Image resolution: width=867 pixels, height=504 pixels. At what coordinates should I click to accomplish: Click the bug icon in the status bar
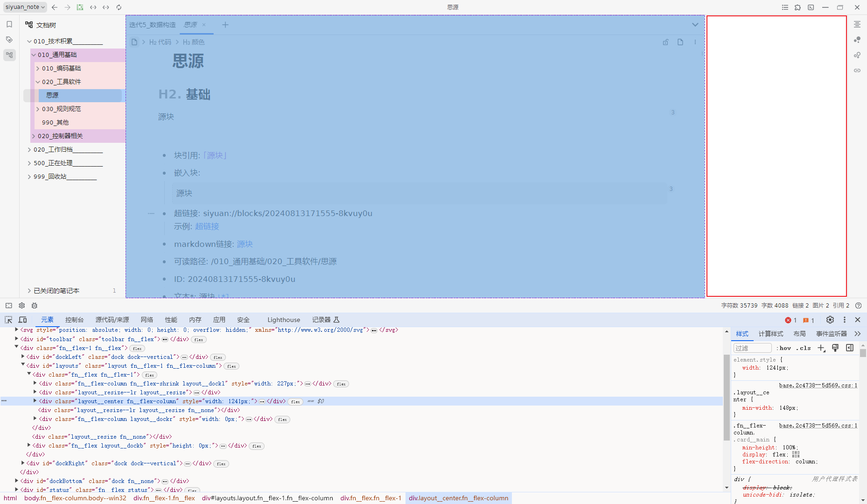point(34,306)
